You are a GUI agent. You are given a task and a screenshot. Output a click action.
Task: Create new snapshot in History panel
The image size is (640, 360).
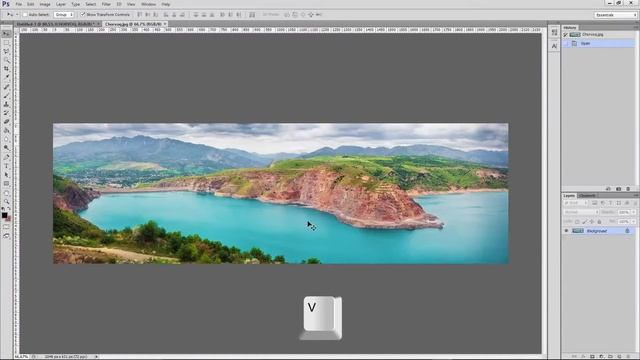pyautogui.click(x=618, y=189)
